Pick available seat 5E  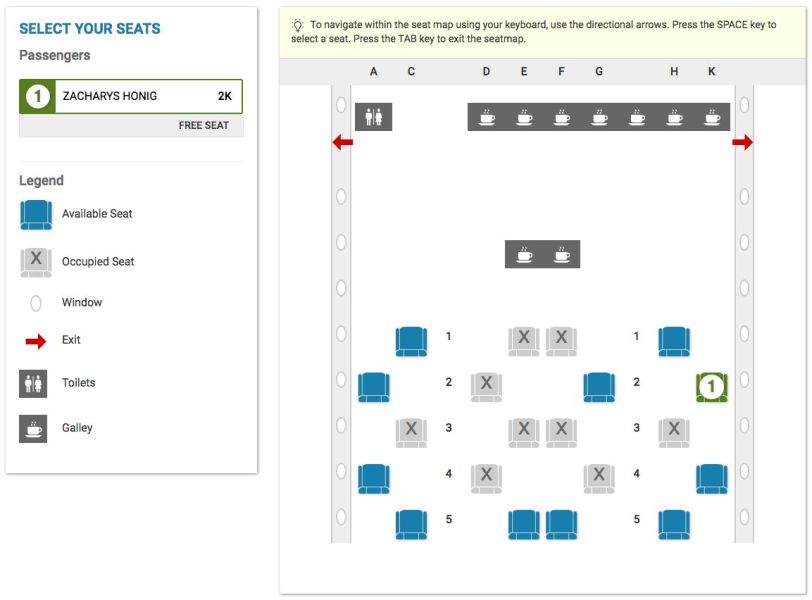point(524,525)
